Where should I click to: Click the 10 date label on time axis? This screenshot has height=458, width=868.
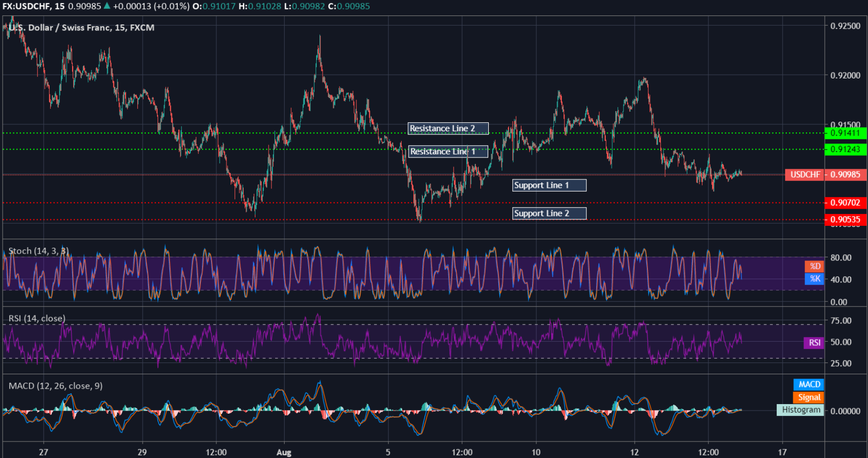pos(536,452)
